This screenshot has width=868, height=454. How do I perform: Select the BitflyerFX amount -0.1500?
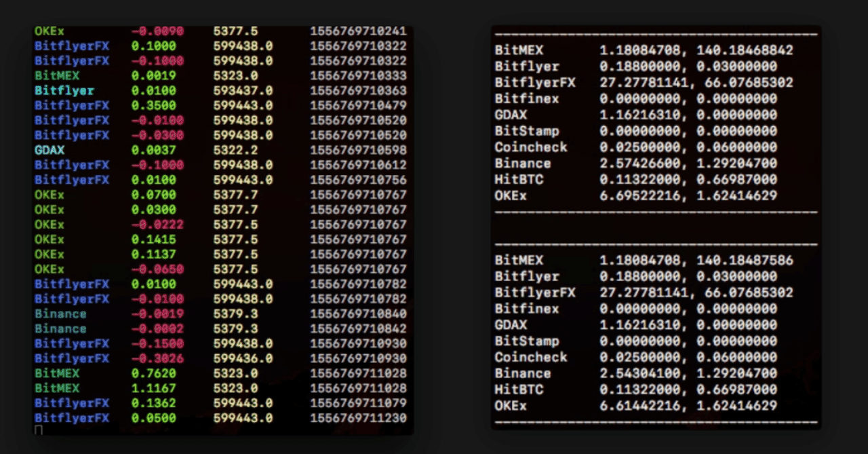pos(157,344)
